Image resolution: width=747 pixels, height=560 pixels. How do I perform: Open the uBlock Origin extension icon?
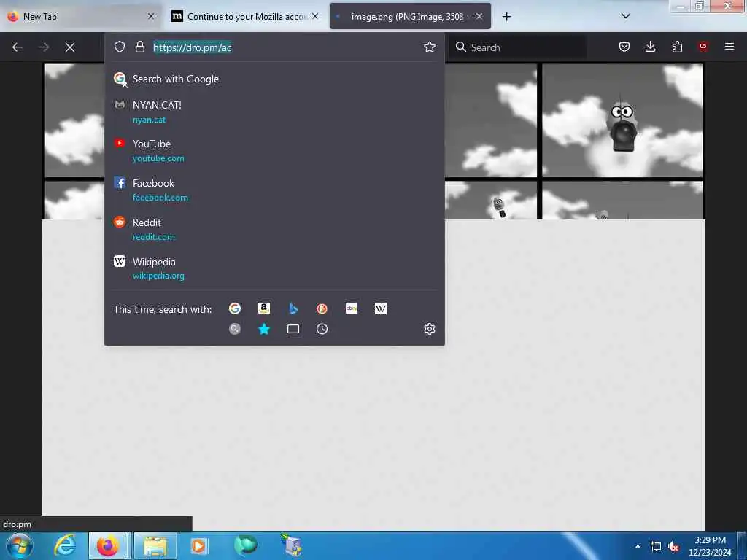click(x=703, y=47)
